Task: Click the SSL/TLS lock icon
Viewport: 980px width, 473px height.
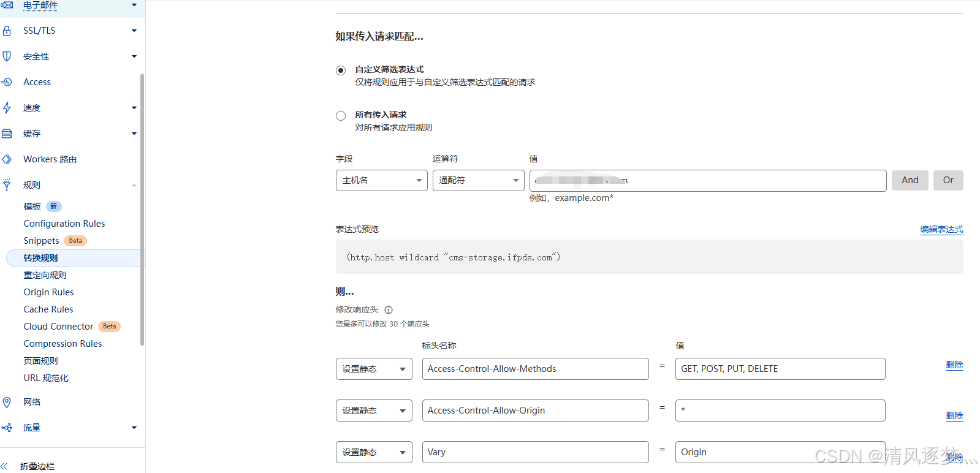Action: pos(7,31)
